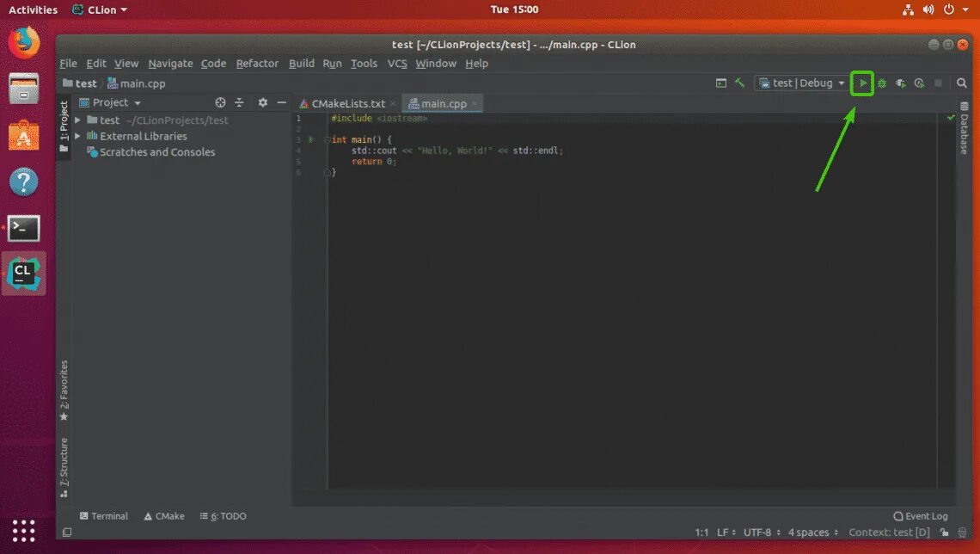Click gutter run arrow beside int main
980x554 pixels.
(310, 139)
